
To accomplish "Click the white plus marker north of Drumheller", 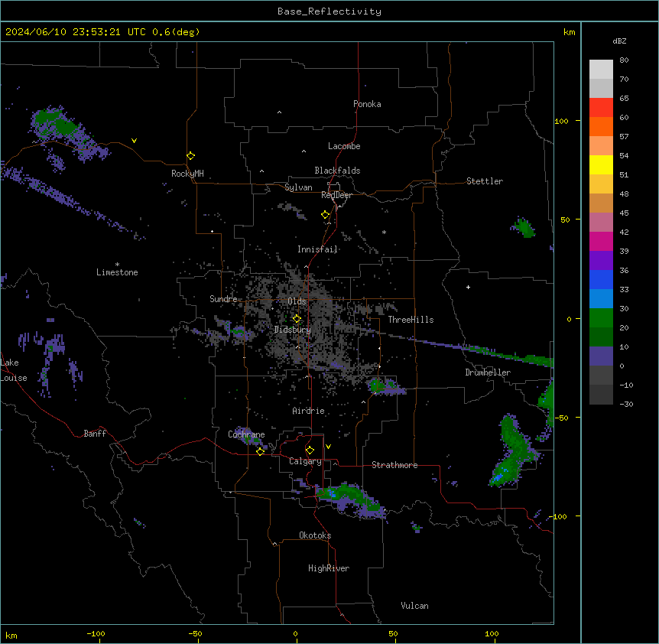I will pos(468,287).
